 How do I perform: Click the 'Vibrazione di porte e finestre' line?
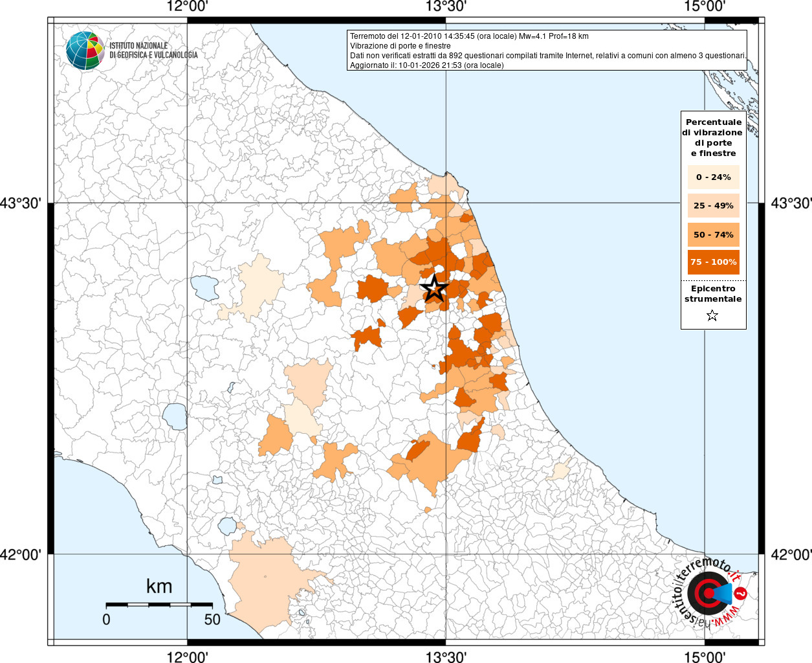click(x=401, y=46)
